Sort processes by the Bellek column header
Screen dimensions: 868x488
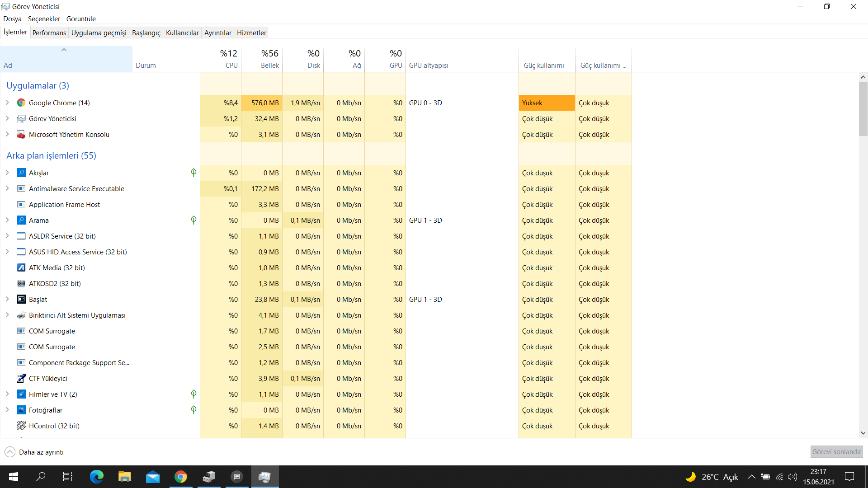262,59
